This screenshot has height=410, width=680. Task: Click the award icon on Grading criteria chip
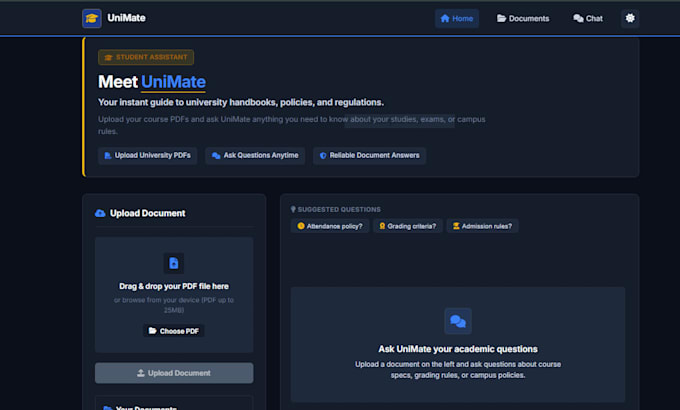tap(382, 226)
